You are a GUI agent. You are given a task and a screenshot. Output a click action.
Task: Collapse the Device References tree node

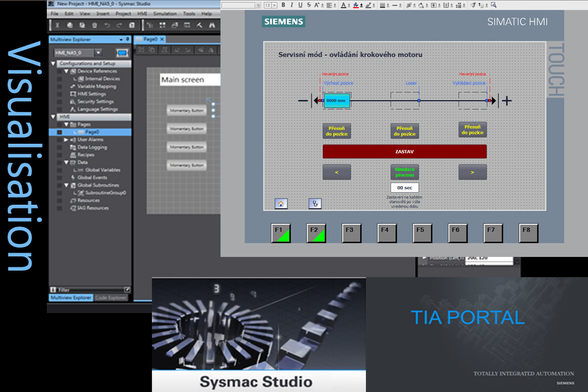click(x=66, y=71)
